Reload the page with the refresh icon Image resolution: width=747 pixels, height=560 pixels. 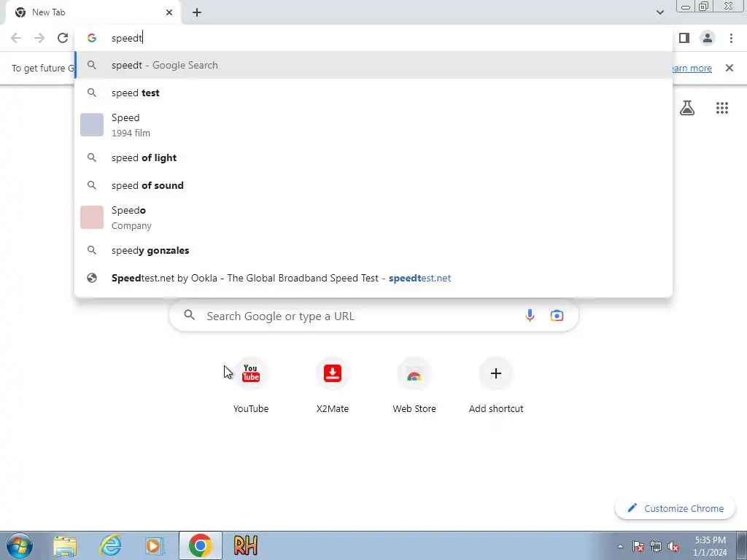pos(63,38)
